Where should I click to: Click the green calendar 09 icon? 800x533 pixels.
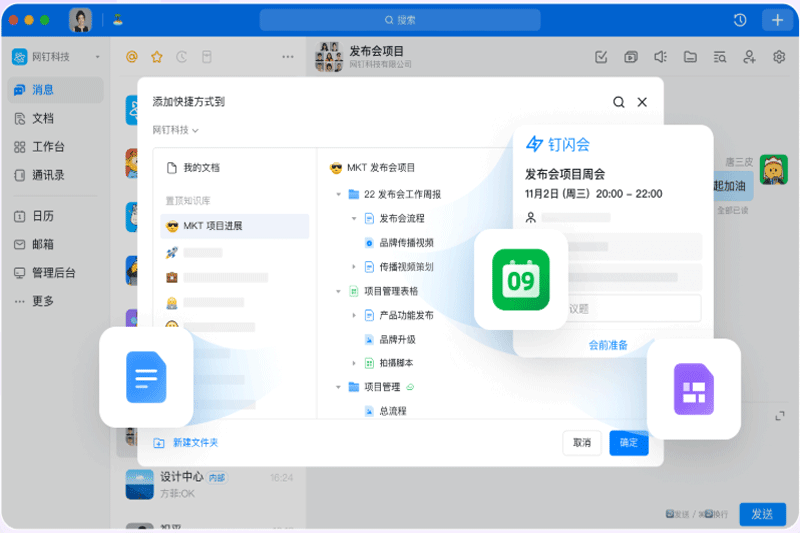point(520,279)
